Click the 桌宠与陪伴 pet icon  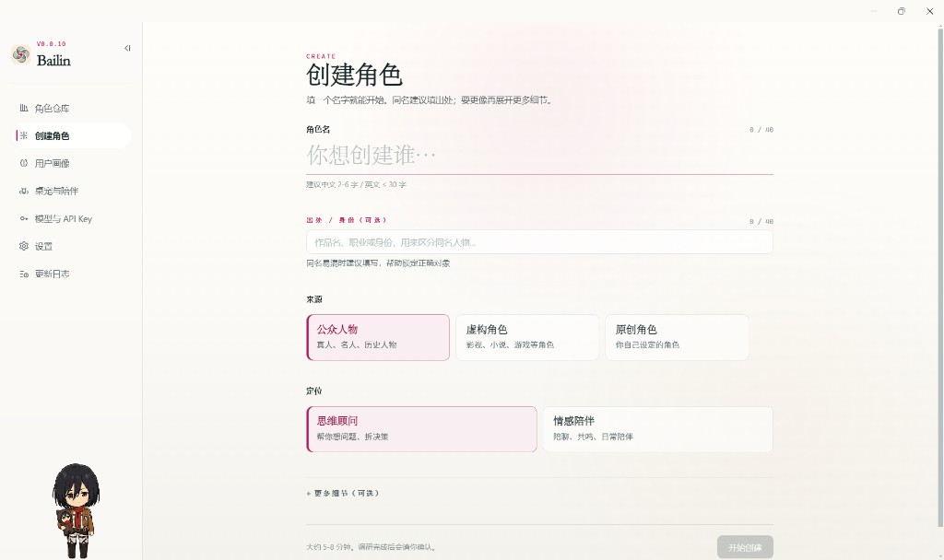click(x=23, y=191)
